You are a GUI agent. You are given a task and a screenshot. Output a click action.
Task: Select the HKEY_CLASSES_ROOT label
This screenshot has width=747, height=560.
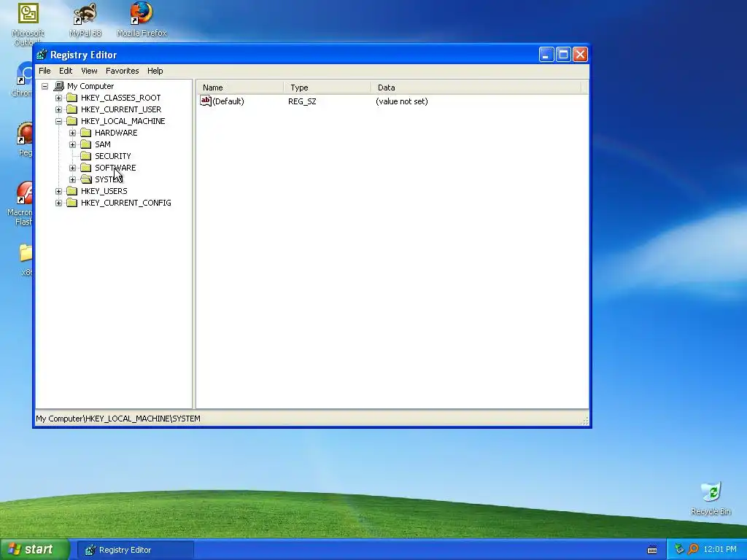coord(120,98)
